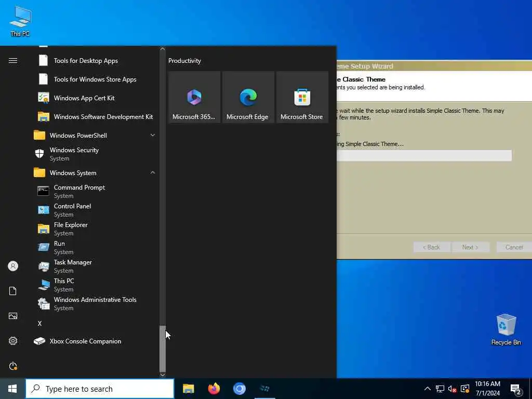Open Tools for Windows Store Apps entry
Image resolution: width=532 pixels, height=399 pixels.
pyautogui.click(x=95, y=79)
